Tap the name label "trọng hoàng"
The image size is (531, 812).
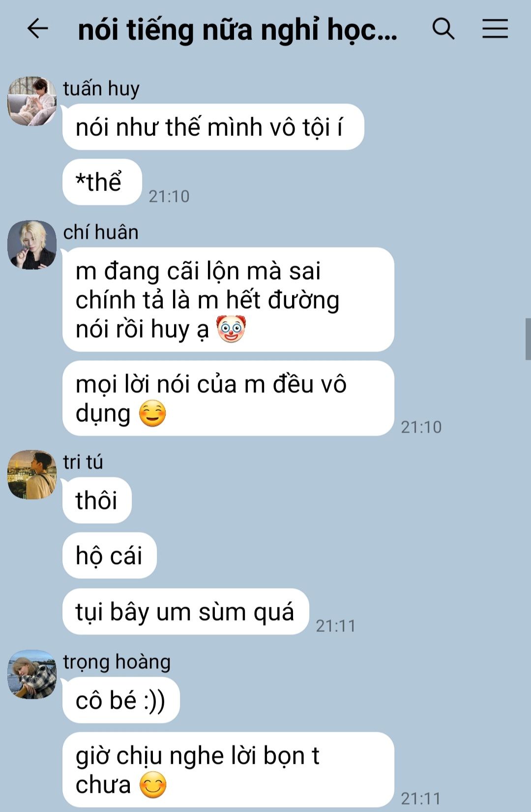tap(117, 662)
